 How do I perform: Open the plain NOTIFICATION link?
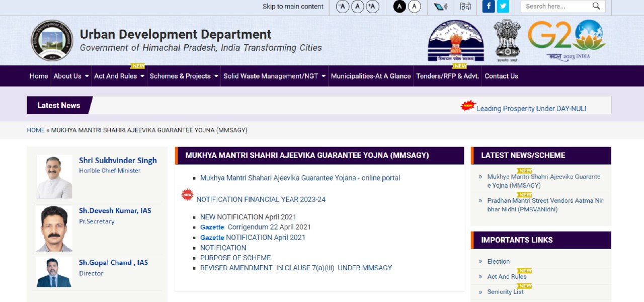coord(223,248)
